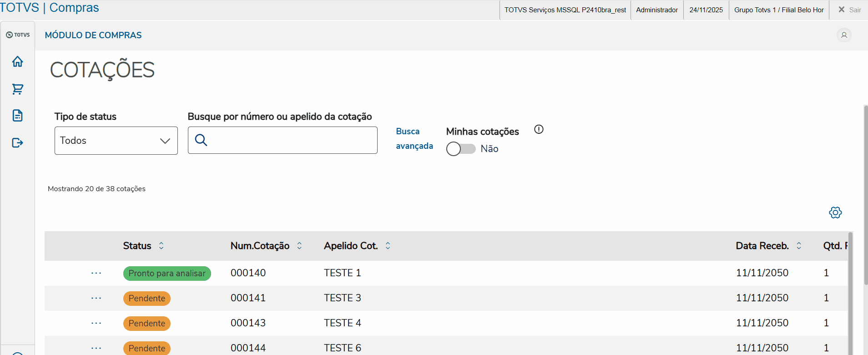
Task: Click the info icon beside Minhas cotações
Action: (x=539, y=130)
